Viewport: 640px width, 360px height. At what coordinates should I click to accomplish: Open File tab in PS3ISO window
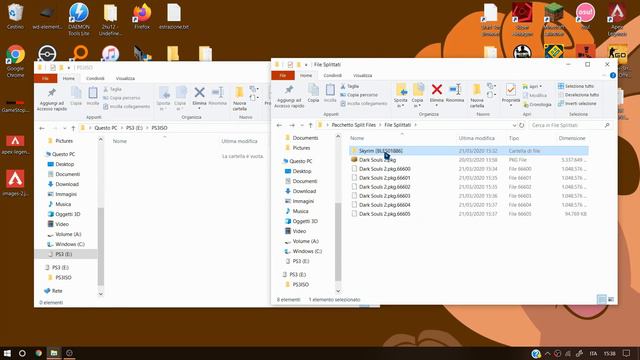[x=45, y=78]
